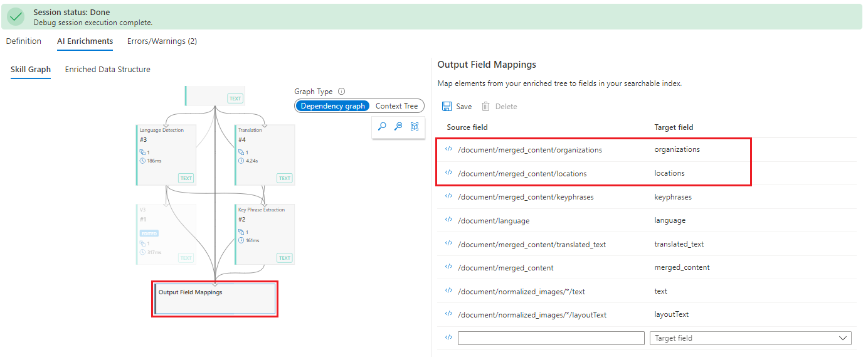This screenshot has height=357, width=868.
Task: Click the Save disk icon
Action: point(447,107)
